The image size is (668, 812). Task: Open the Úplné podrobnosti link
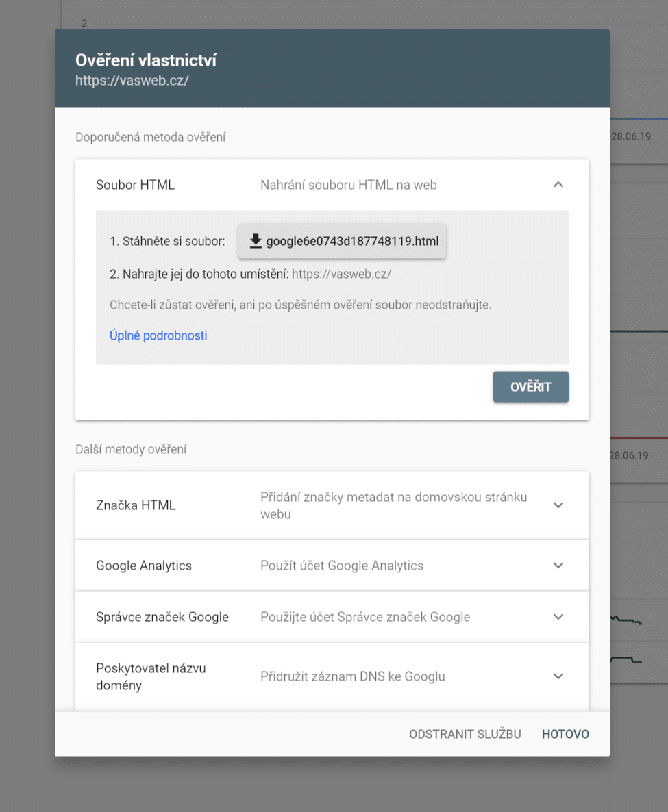click(158, 335)
